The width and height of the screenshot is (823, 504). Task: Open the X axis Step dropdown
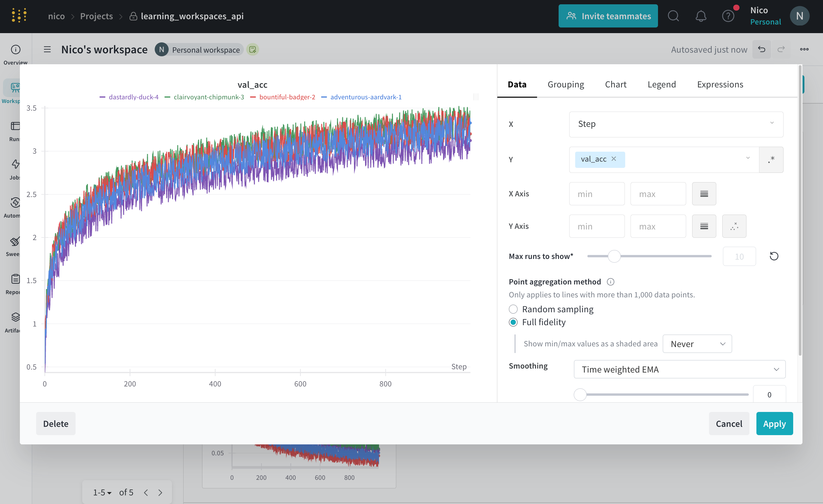pyautogui.click(x=676, y=124)
